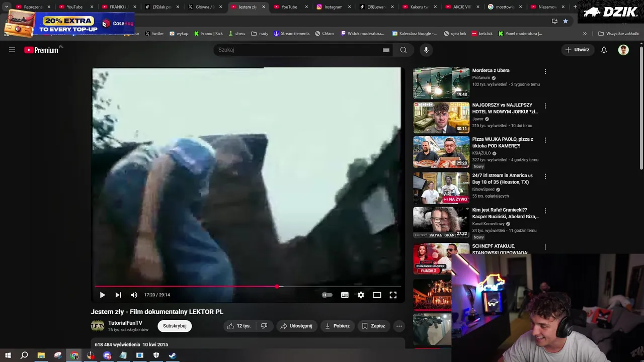Screen dimensions: 644x362
Task: Open options for NAJGORSZY vs NAJLEPSZY HOTEL video
Action: coord(545,106)
